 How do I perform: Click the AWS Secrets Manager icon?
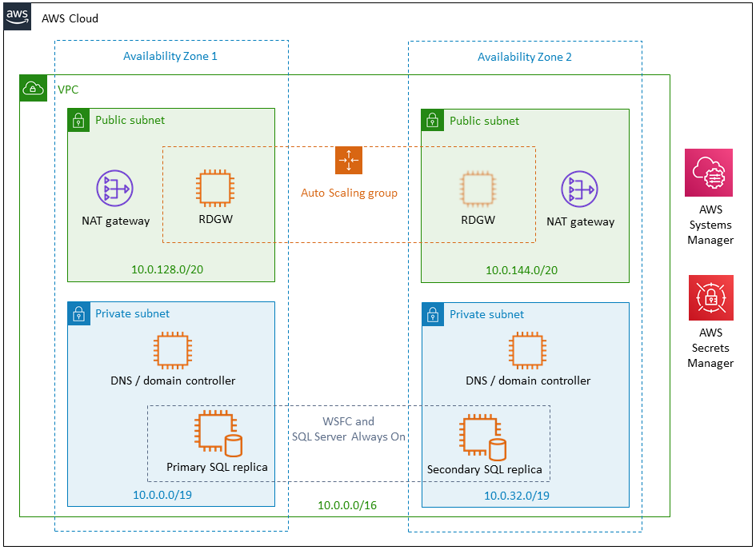(710, 297)
